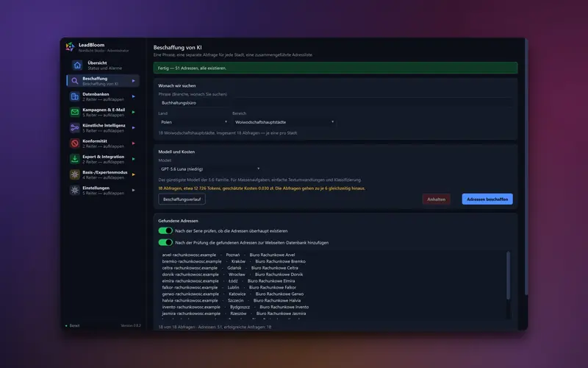Open the Land dropdown showing Polen

pyautogui.click(x=193, y=122)
